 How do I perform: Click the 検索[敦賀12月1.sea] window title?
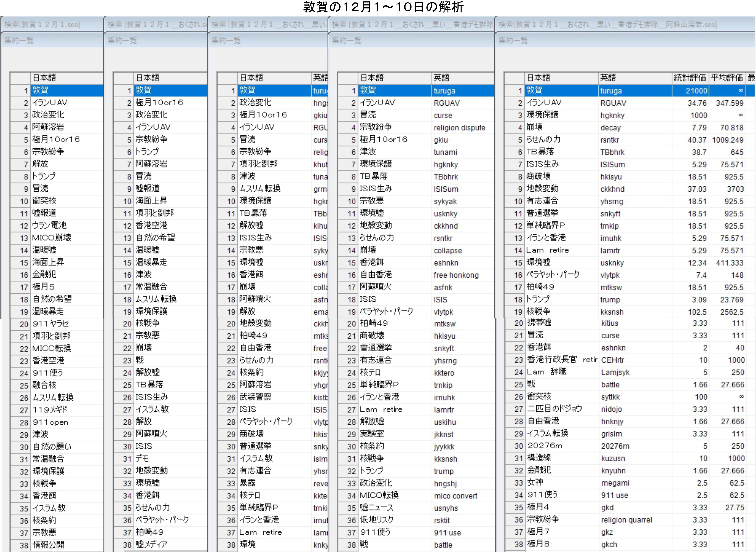pos(42,25)
